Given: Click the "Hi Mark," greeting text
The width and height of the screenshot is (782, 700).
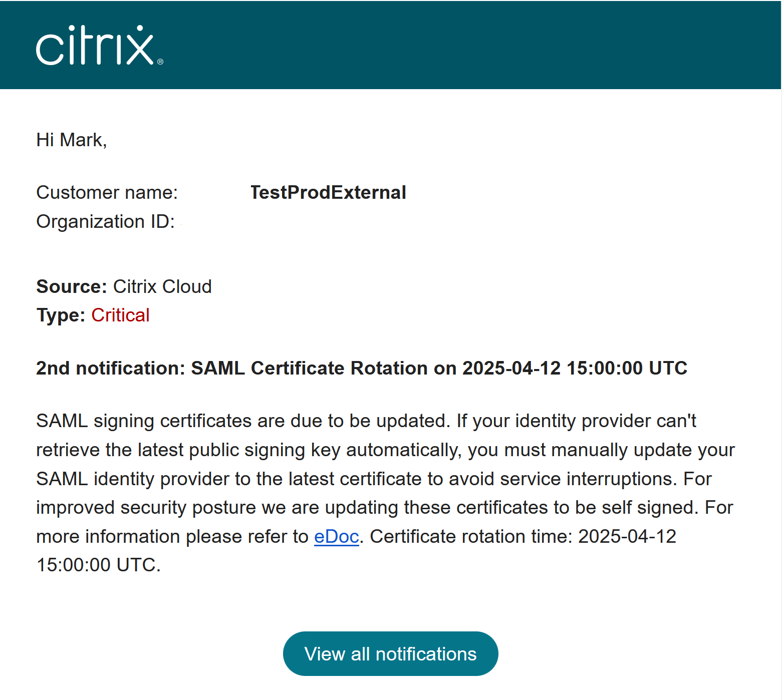Looking at the screenshot, I should click(x=72, y=140).
